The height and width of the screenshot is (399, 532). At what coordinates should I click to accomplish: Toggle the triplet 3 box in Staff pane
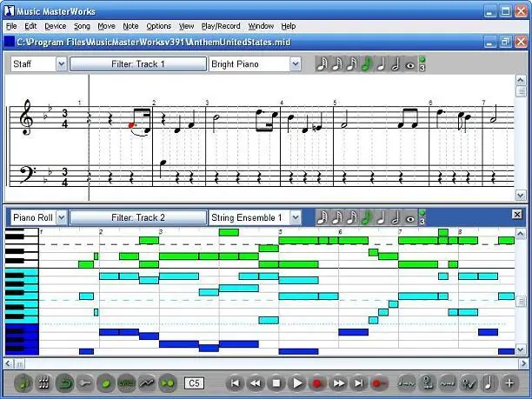(x=422, y=68)
